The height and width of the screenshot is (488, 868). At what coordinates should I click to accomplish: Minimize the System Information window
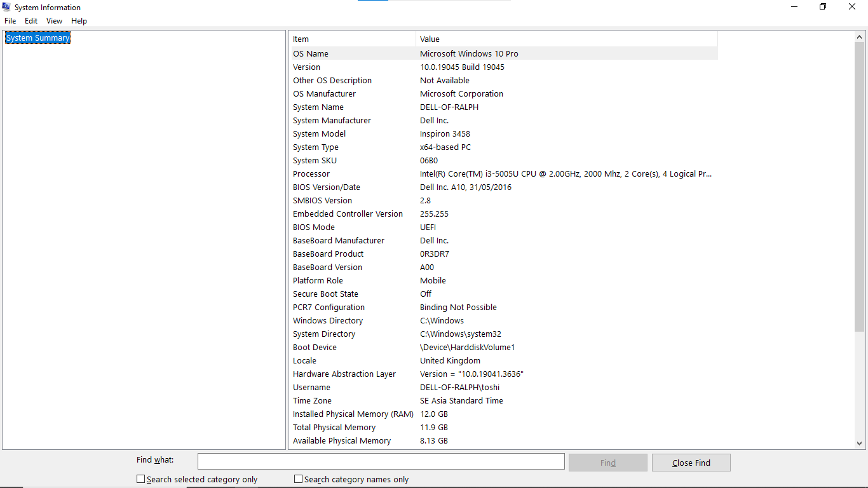point(794,7)
